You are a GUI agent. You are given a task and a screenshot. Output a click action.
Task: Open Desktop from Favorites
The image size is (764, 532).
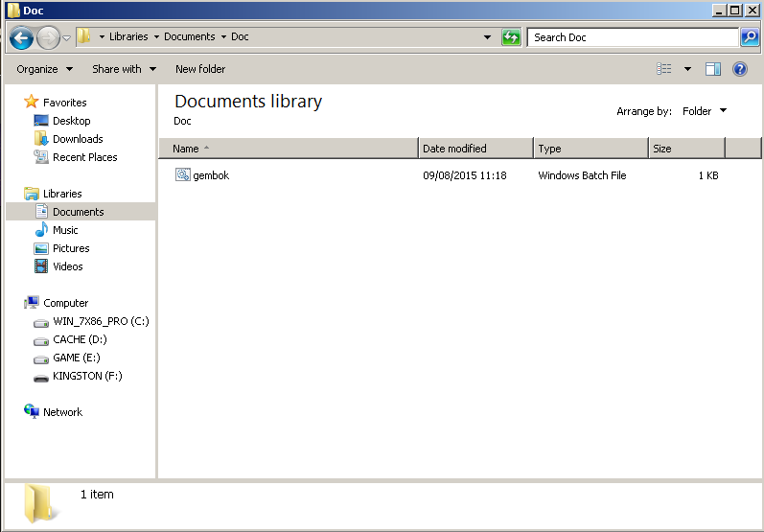click(x=72, y=121)
